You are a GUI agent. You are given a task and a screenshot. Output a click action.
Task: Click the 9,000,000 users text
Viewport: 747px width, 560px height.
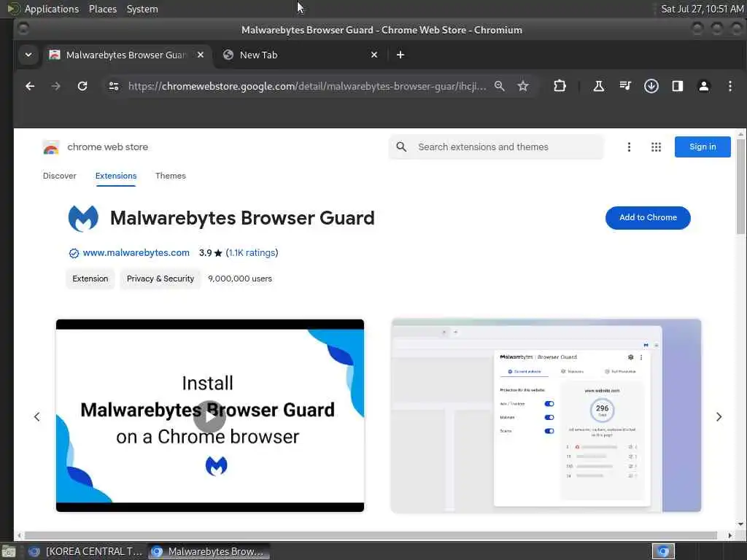point(240,279)
